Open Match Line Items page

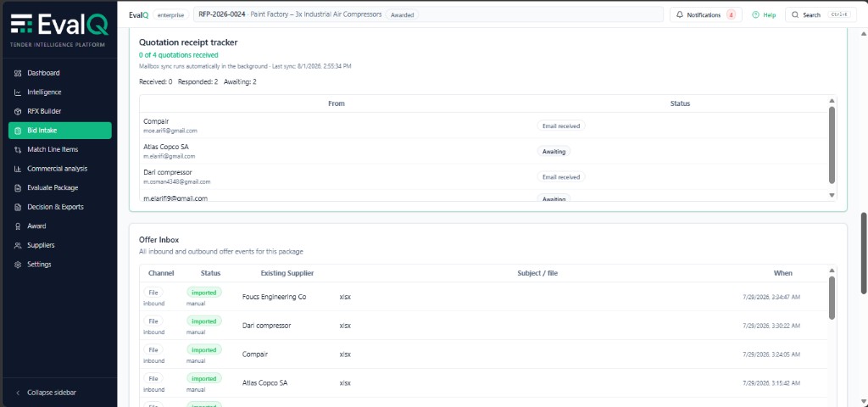point(59,149)
